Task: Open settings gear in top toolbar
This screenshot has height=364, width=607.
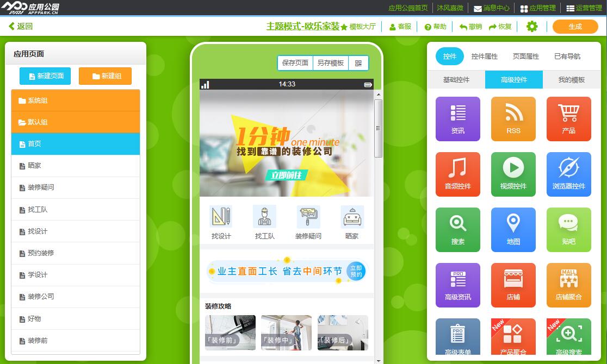Action: 531,27
